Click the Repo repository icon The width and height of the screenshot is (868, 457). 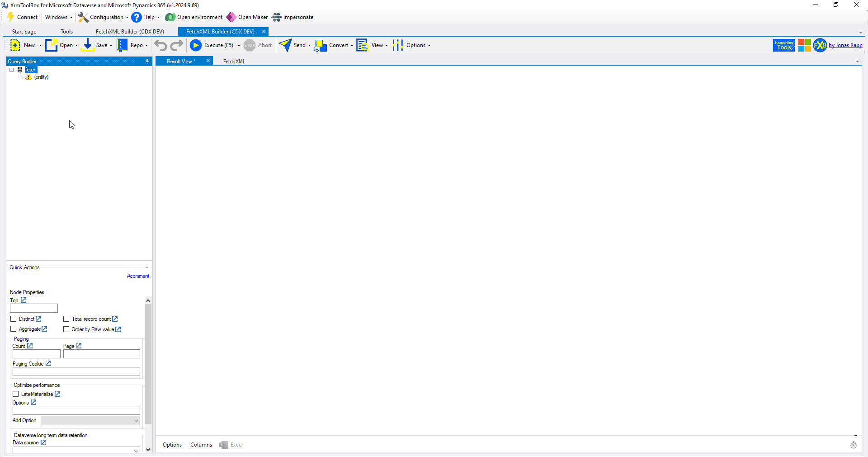tap(122, 45)
